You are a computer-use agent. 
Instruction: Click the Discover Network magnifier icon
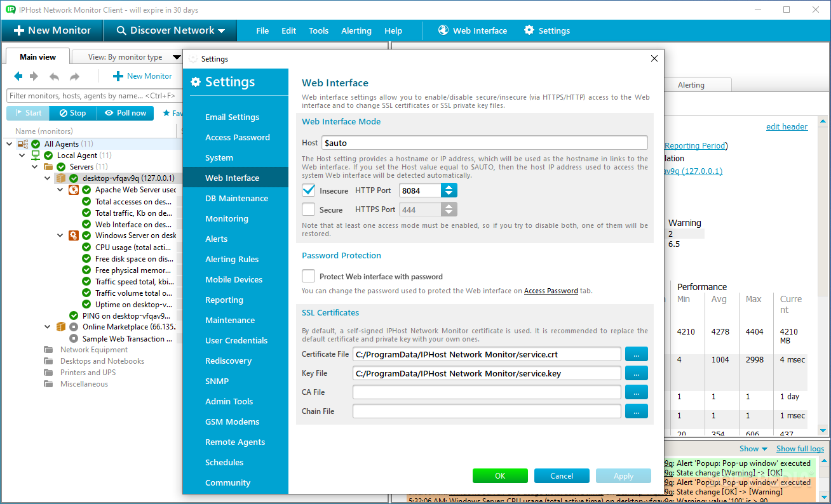click(121, 30)
